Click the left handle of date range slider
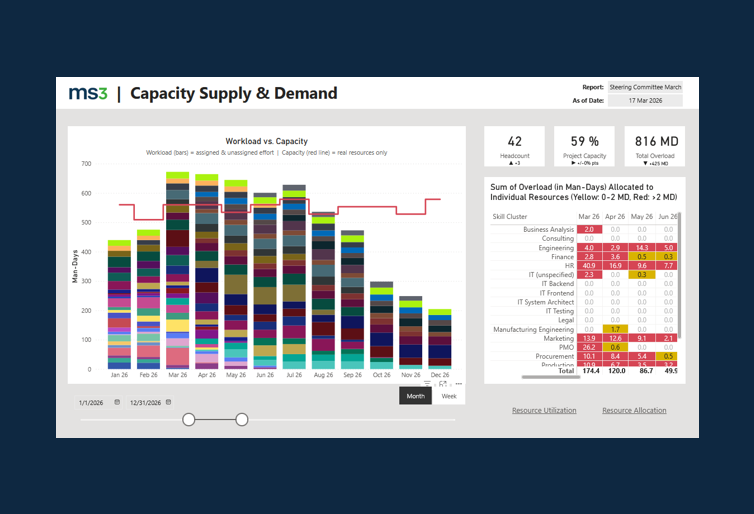 point(189,420)
